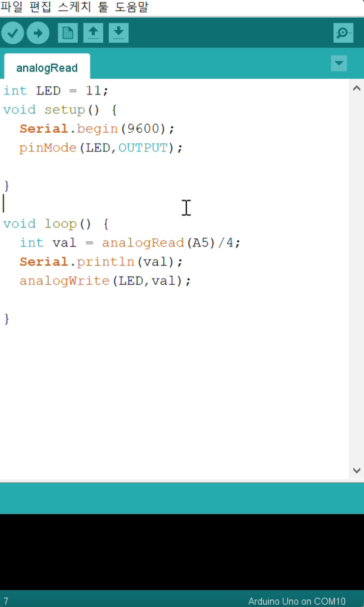Click on the line 'int LED = 11;'

pos(56,91)
